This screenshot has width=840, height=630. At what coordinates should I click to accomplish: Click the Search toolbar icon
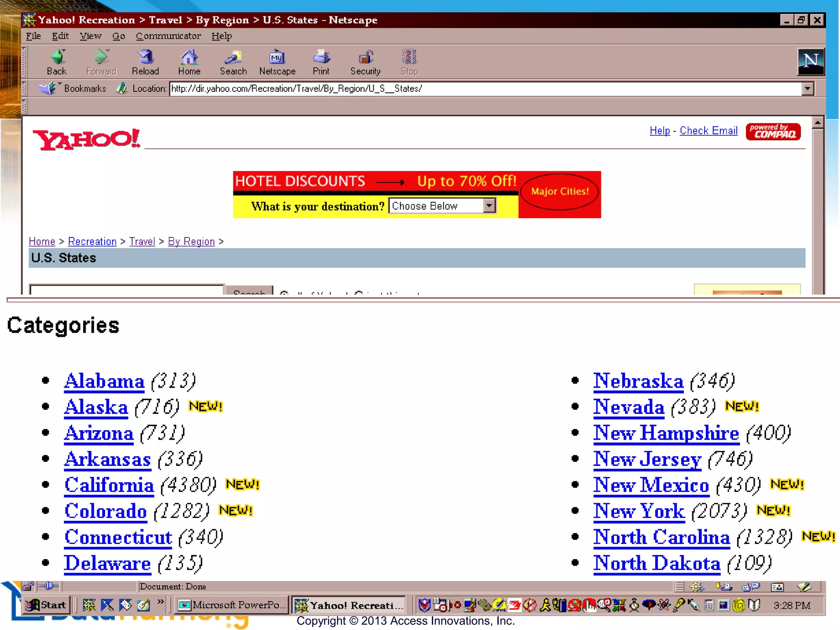[x=233, y=58]
